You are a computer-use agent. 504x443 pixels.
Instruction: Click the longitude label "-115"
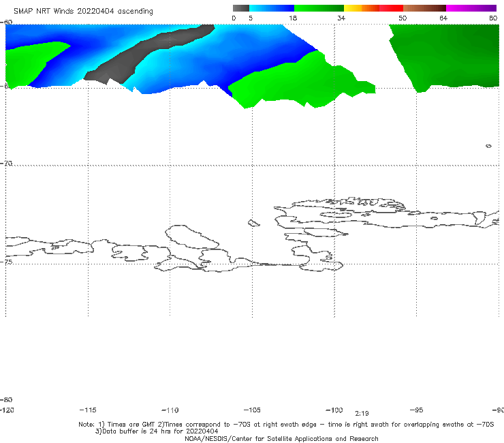(x=88, y=410)
